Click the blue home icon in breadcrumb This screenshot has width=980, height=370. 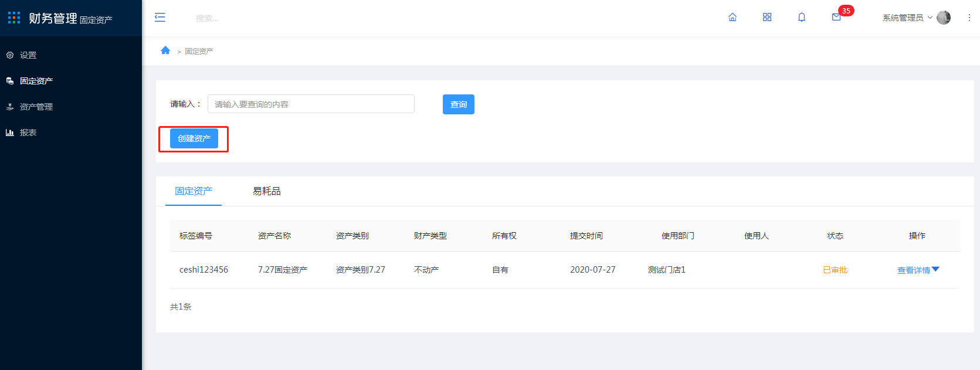[165, 50]
